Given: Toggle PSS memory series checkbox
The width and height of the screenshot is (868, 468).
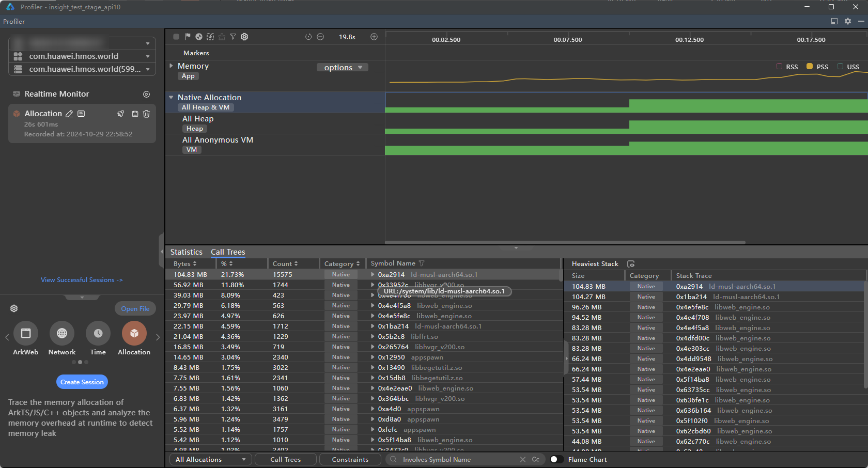Looking at the screenshot, I should click(810, 67).
